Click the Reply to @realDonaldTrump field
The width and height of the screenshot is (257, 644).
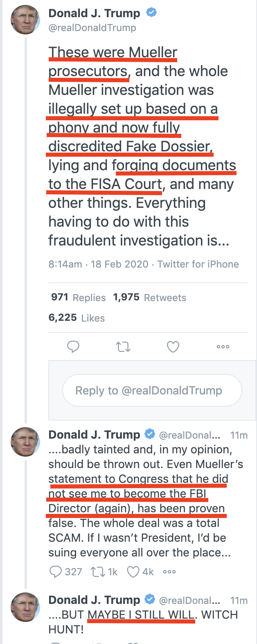152,390
